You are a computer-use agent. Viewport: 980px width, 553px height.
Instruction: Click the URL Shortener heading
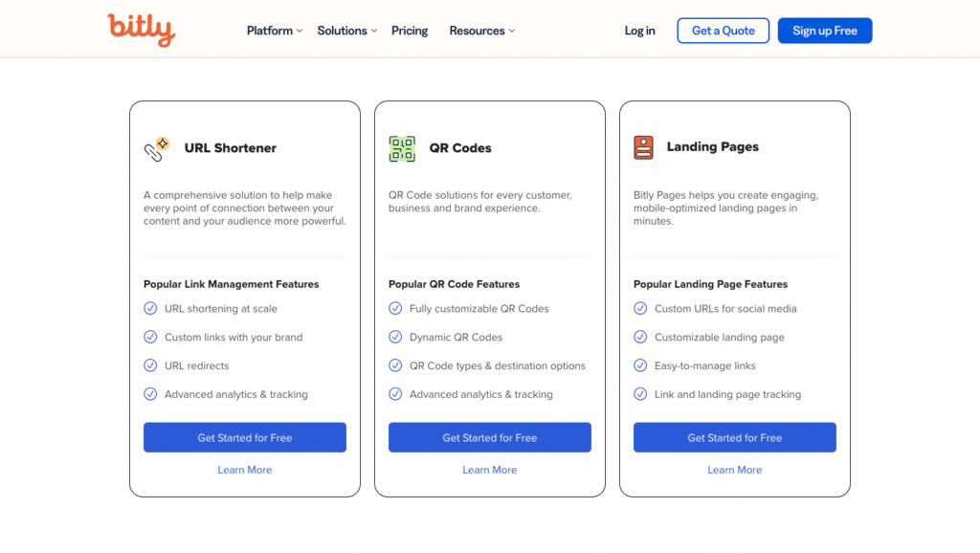(230, 148)
